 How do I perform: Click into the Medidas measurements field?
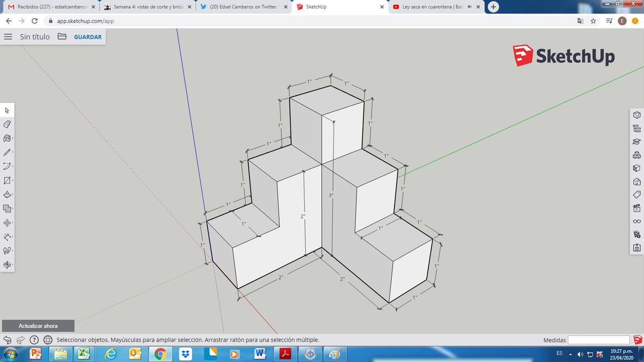point(598,340)
